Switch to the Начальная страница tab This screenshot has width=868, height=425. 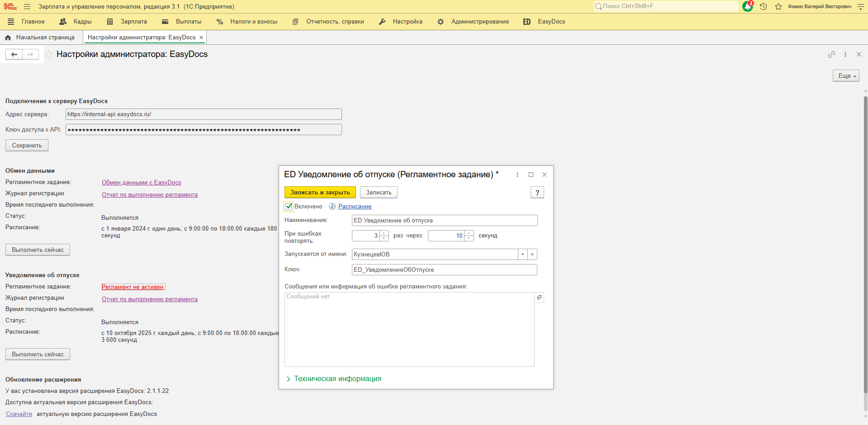(x=45, y=38)
